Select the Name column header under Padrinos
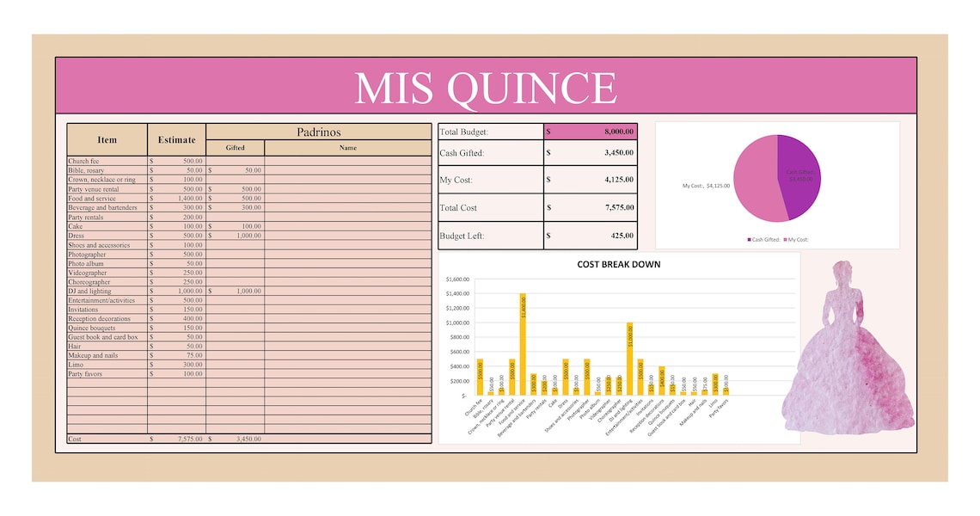 click(x=346, y=147)
